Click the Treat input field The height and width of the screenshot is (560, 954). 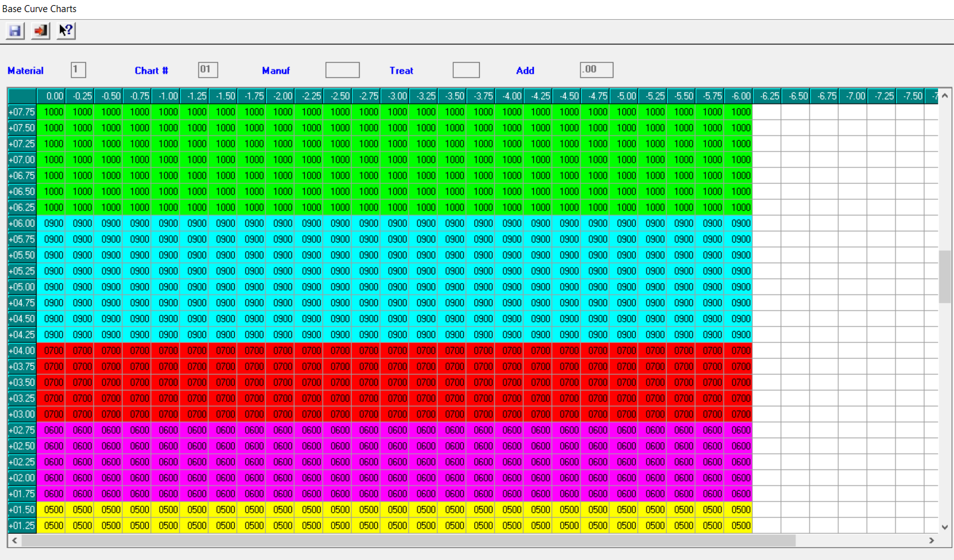[x=466, y=70]
